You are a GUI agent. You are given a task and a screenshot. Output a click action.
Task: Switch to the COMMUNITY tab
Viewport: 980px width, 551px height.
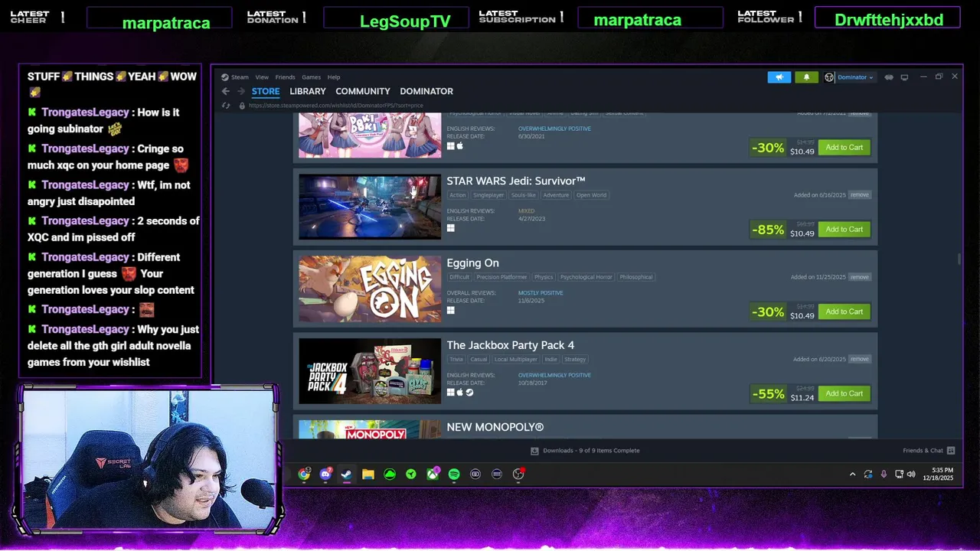(363, 91)
